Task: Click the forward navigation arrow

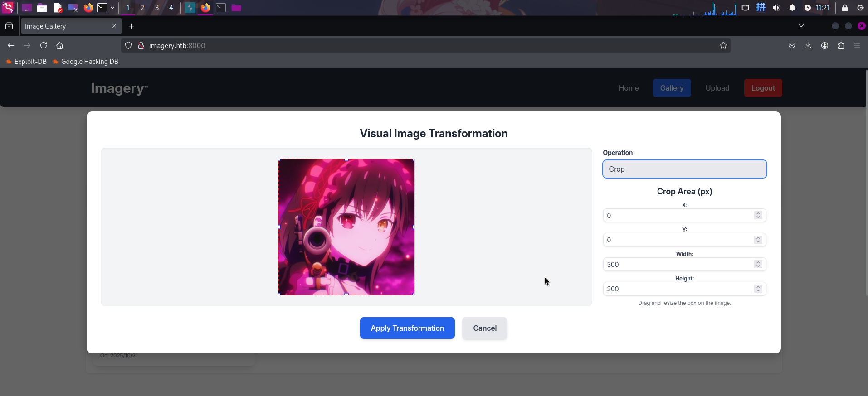Action: 27,45
